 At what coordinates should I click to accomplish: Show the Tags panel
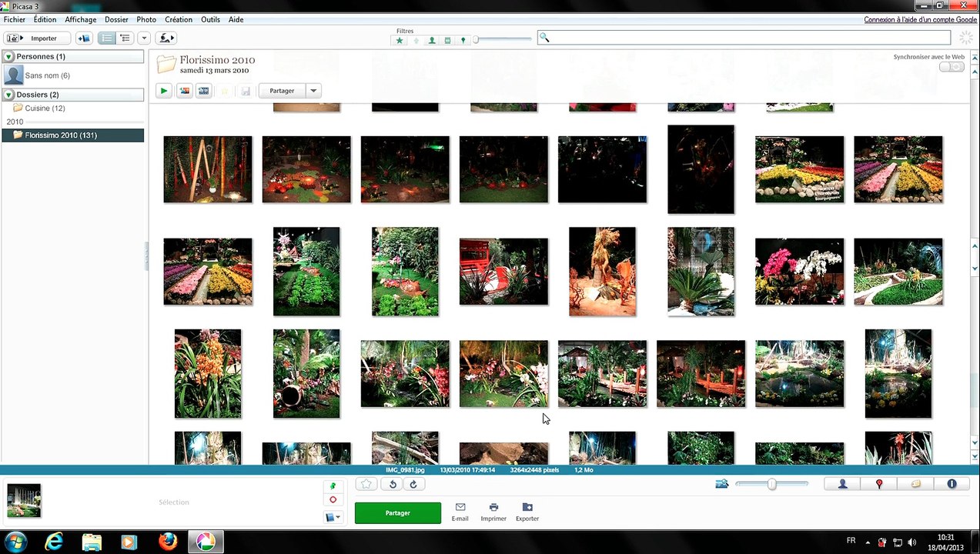(x=915, y=484)
